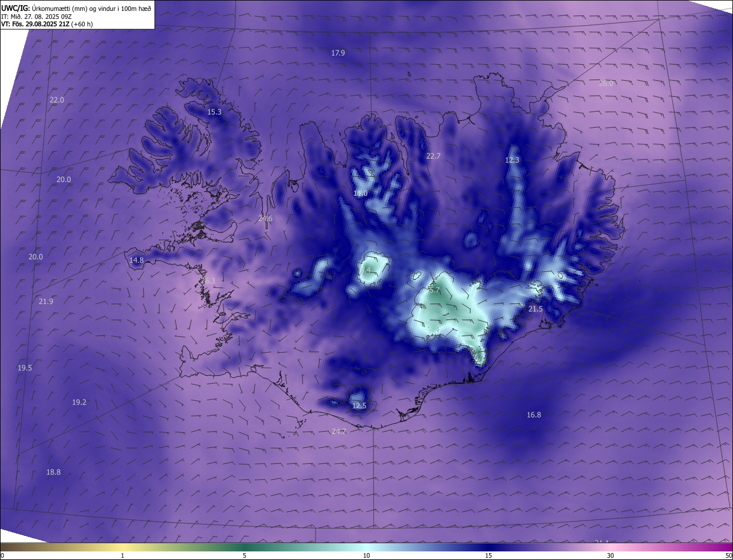Click the 12.5 value label
This screenshot has height=560, width=733.
pos(358,405)
